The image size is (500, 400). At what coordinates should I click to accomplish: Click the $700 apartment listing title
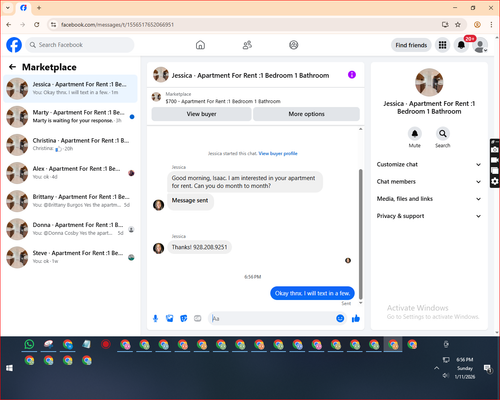223,101
